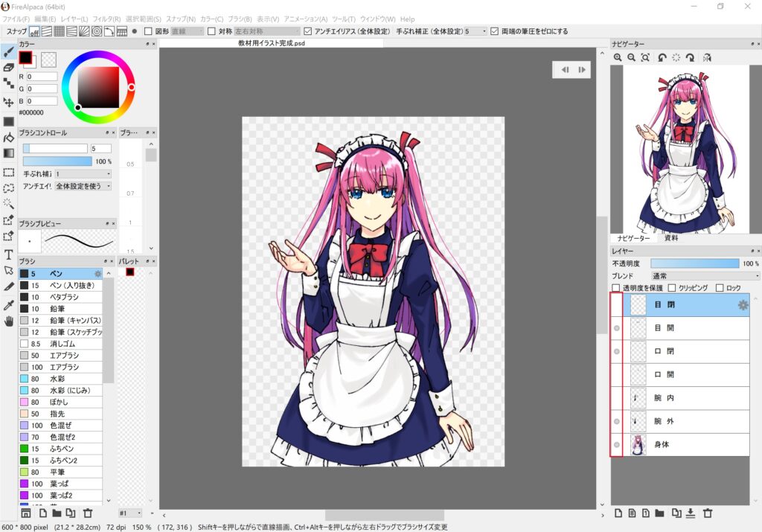Image resolution: width=762 pixels, height=532 pixels.
Task: Select the Bucket fill tool
Action: point(9,137)
